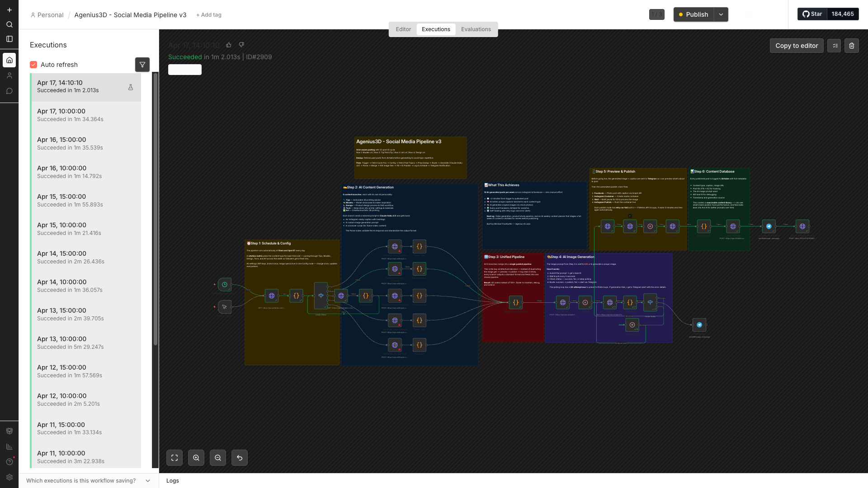The height and width of the screenshot is (488, 868).
Task: Click Copy to editor
Action: (x=797, y=46)
